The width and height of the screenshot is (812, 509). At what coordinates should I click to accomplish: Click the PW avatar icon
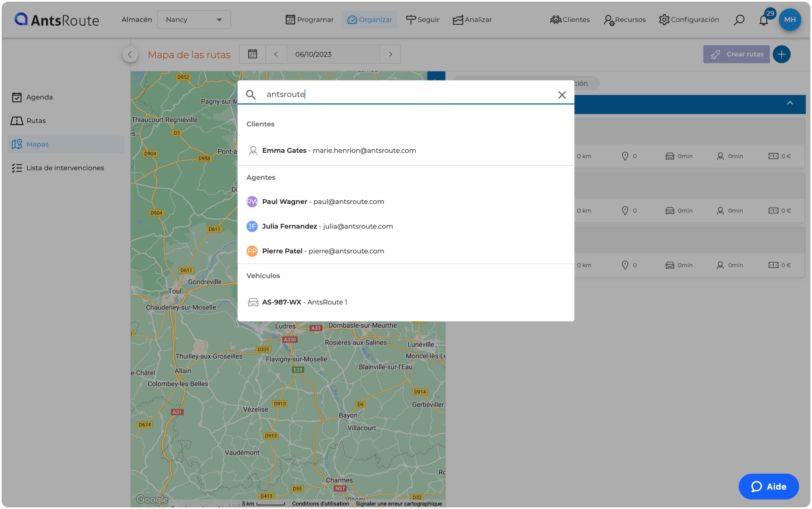click(252, 202)
